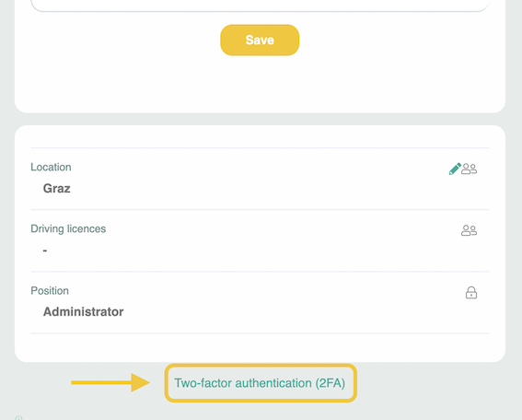
Task: Focus the text field above Save
Action: [260, 6]
